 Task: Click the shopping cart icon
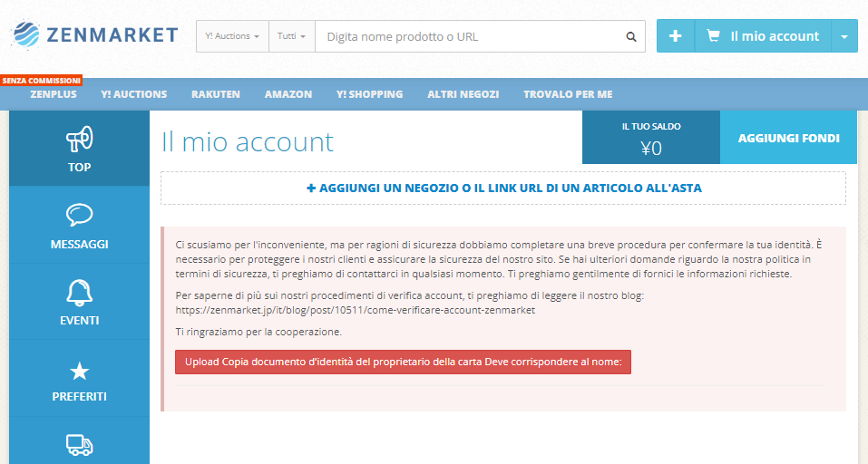tap(713, 36)
